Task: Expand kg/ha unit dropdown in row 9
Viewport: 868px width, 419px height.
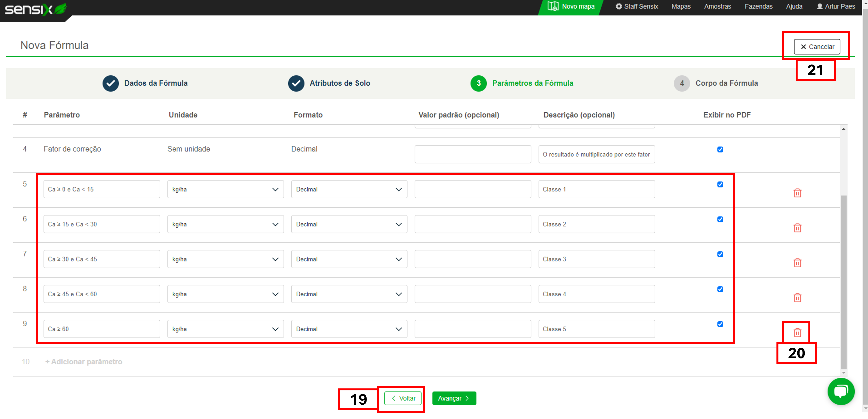Action: (225, 329)
